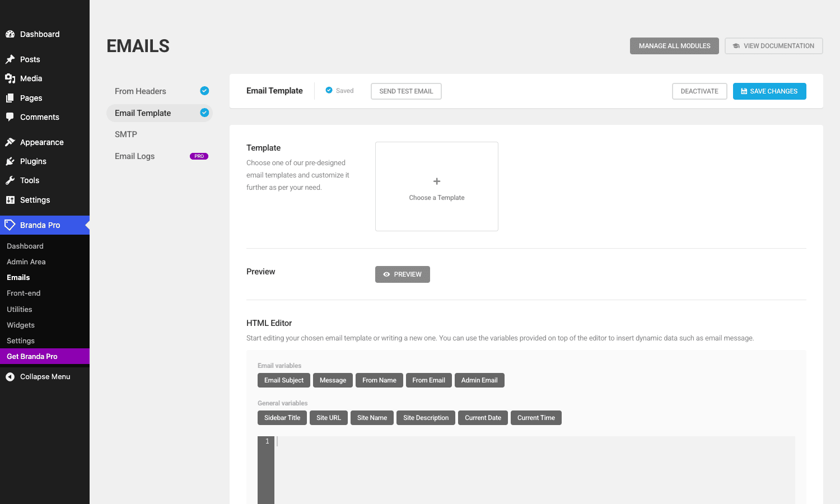Open Posts in the admin menu
Screen dimensions: 840x504
(x=45, y=59)
